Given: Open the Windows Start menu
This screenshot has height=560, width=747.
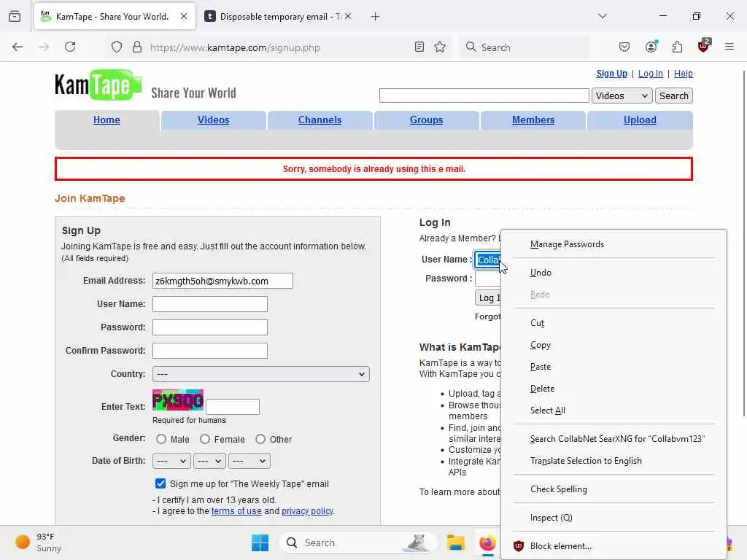Looking at the screenshot, I should (260, 542).
